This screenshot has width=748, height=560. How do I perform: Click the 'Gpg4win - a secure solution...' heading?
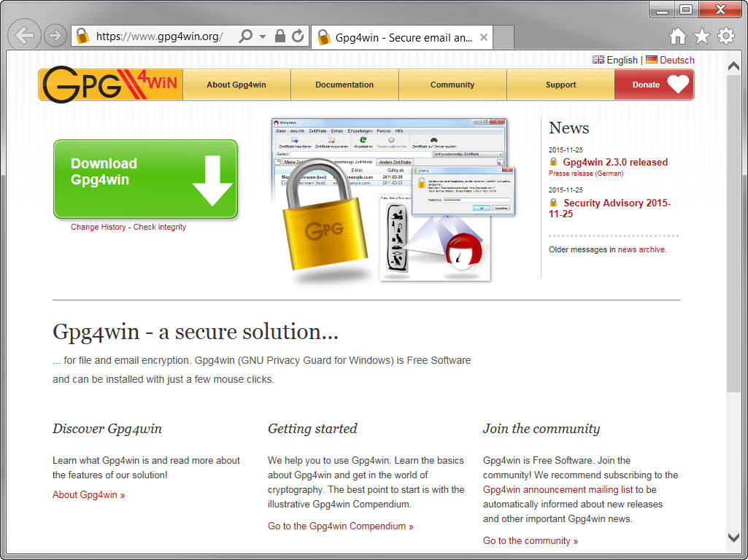tap(196, 332)
